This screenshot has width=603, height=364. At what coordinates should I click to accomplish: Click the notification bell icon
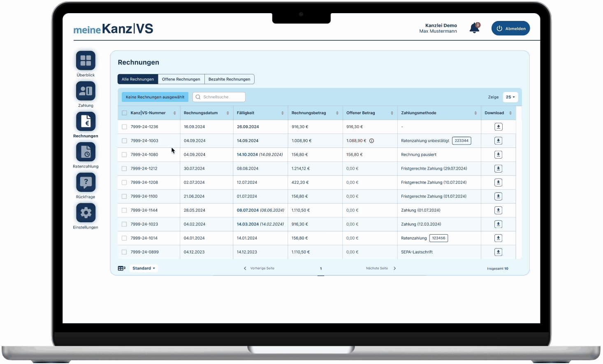click(474, 28)
